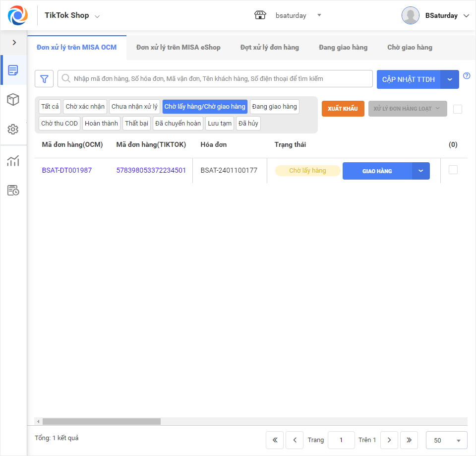
Task: Open the orders list sidebar icon
Action: click(13, 70)
